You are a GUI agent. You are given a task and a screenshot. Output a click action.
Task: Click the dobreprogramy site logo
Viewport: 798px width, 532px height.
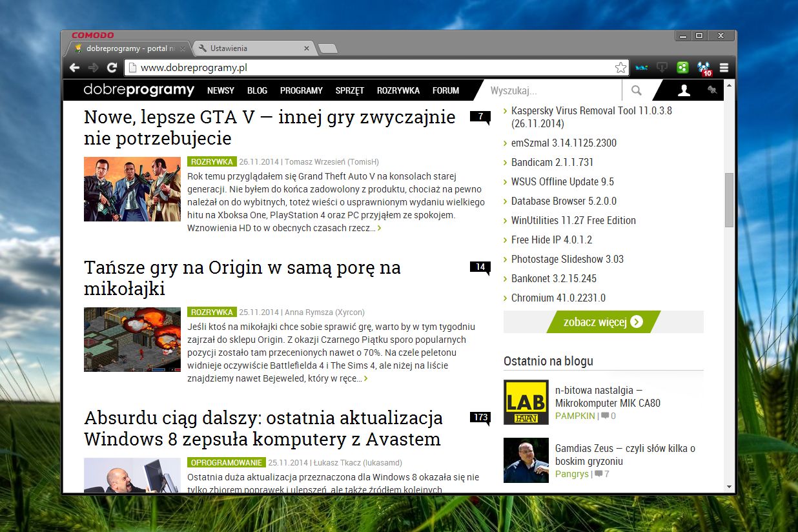tap(139, 90)
